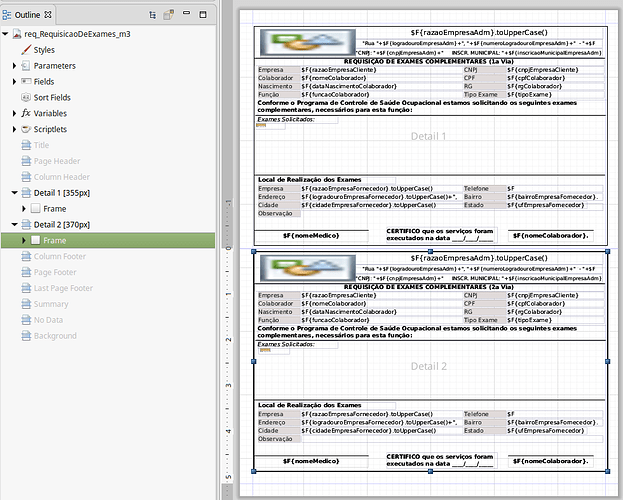
Task: Click the Scriptlets cup icon
Action: pos(26,129)
